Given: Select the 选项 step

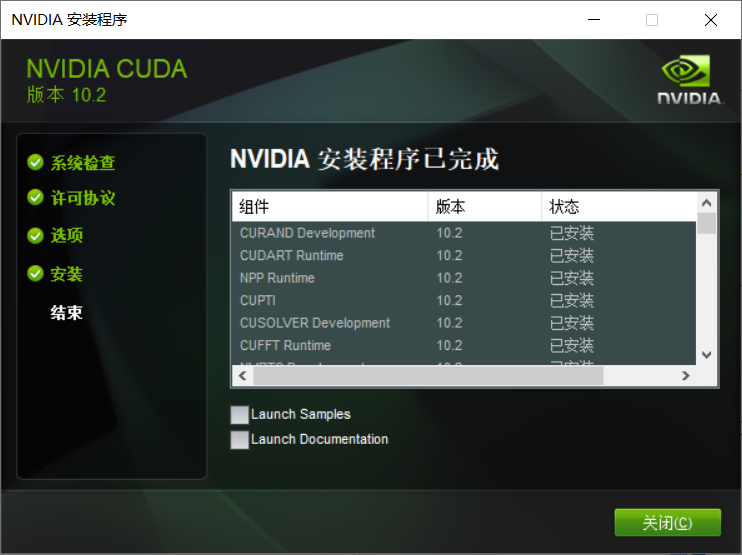Looking at the screenshot, I should [67, 235].
